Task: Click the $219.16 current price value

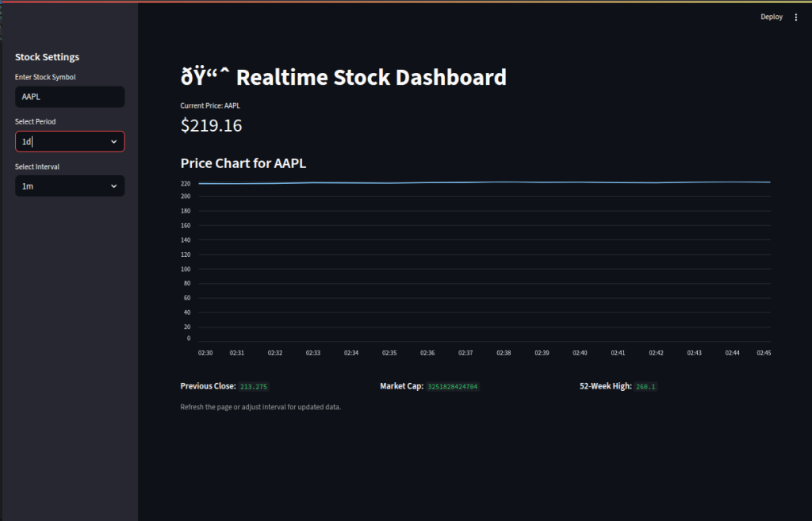Action: click(211, 125)
